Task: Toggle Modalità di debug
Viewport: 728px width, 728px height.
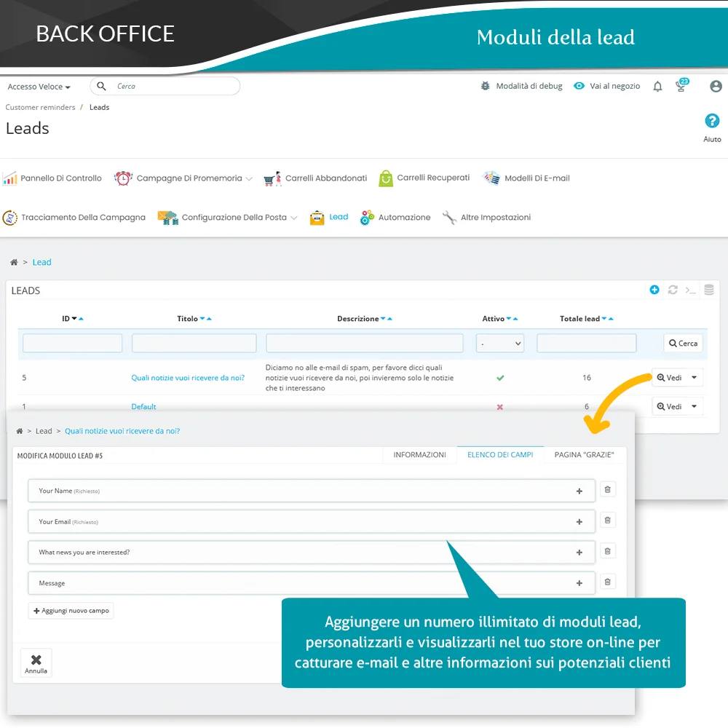Action: 521,86
